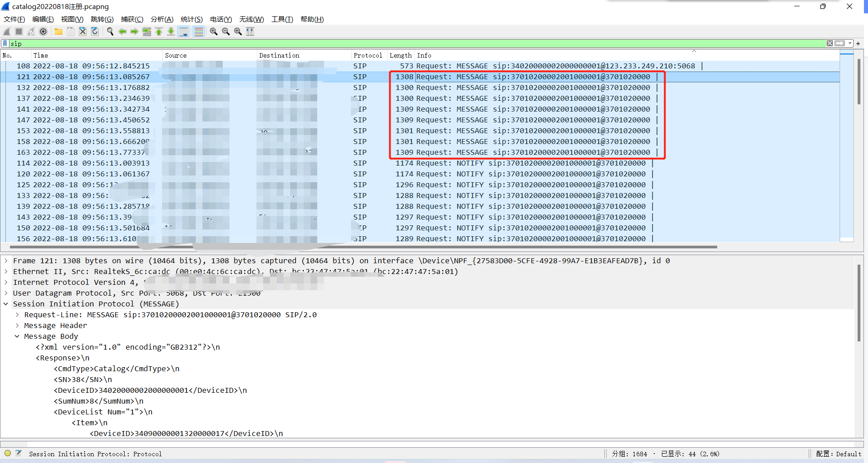Image resolution: width=868 pixels, height=463 pixels.
Task: Open recent display filters dropdown
Action: [850, 43]
